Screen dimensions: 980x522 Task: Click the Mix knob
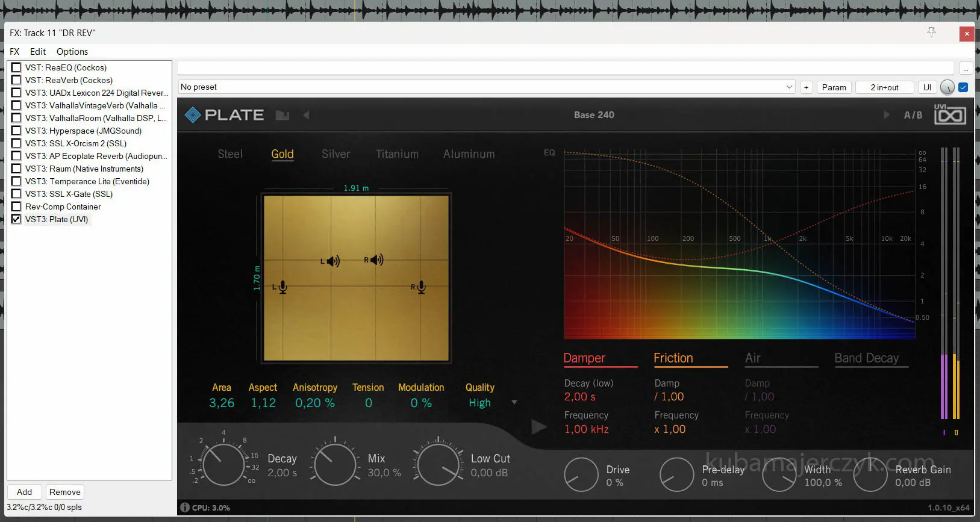335,465
